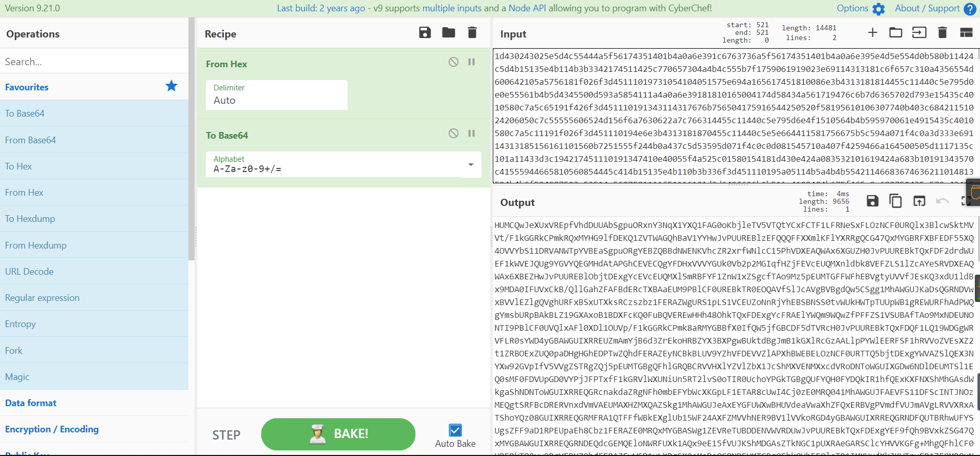
Task: Set breakpoint on To Base64 operation
Action: pos(471,134)
